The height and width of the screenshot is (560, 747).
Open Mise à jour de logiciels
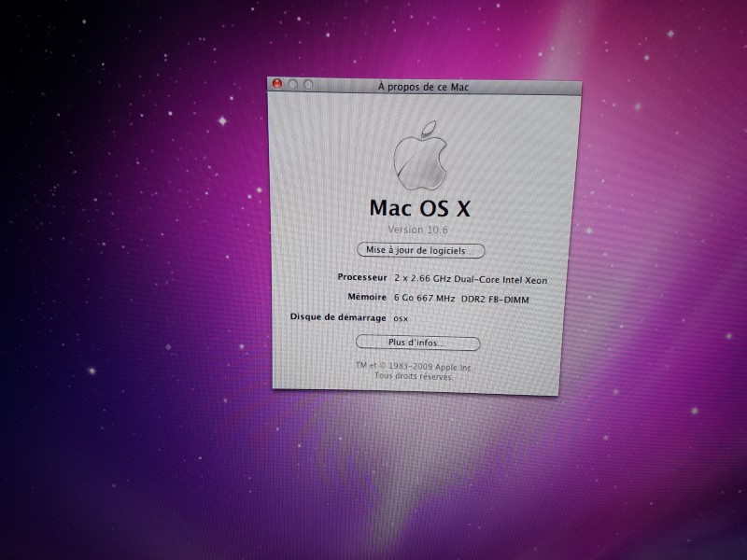coord(421,250)
